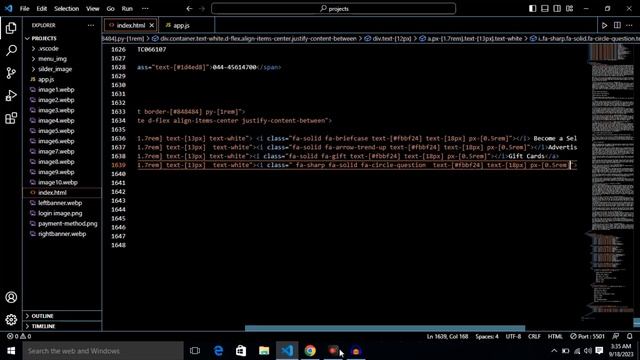
Task: Open editor more actions ellipsis
Action: [629, 25]
